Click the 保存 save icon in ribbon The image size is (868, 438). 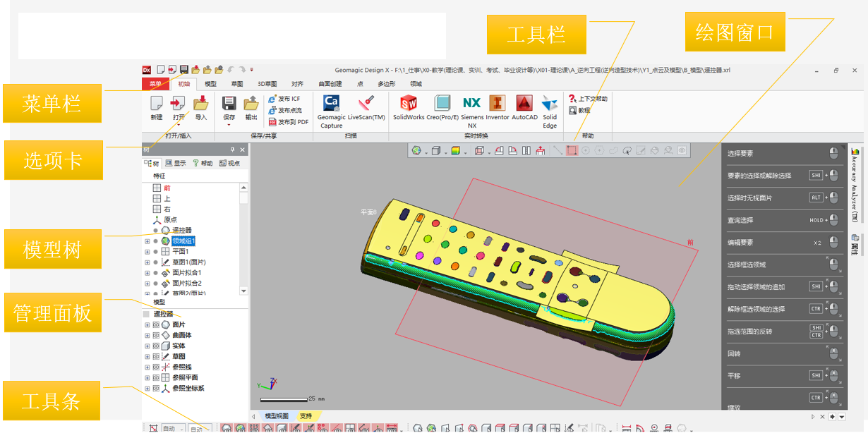229,104
